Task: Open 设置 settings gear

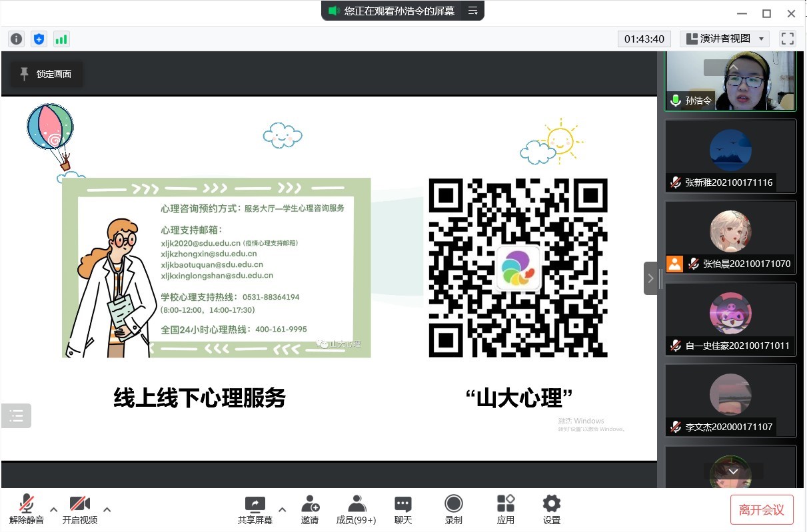Action: (552, 509)
